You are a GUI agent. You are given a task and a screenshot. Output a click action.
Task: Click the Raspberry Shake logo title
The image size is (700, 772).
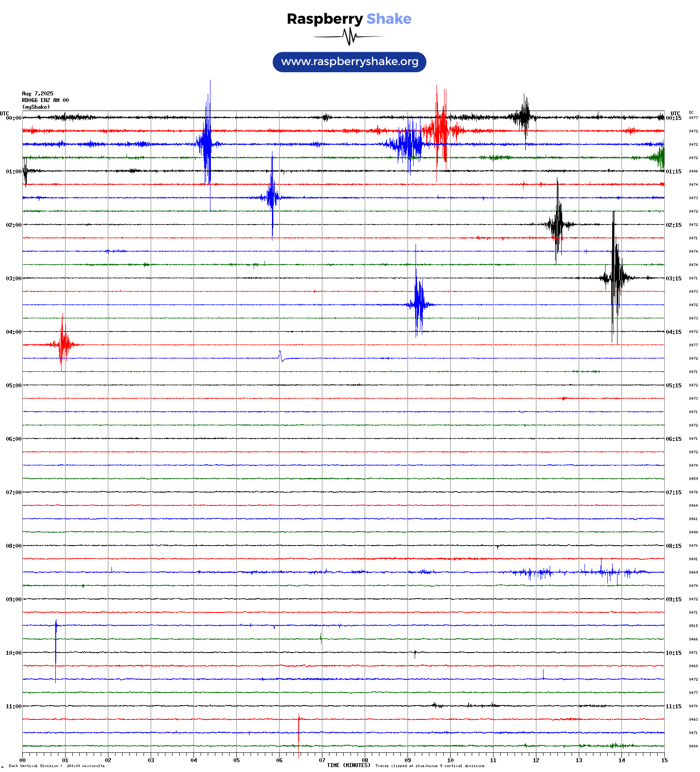(349, 19)
